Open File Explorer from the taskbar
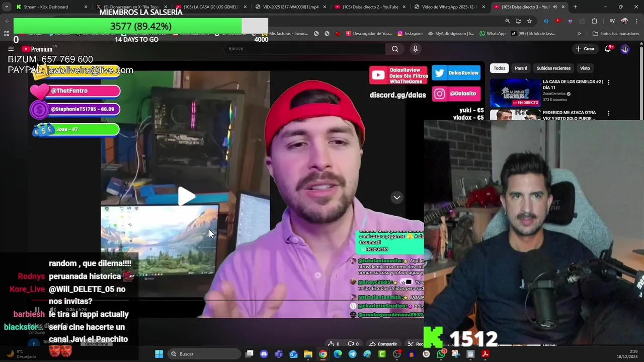 pos(308,354)
